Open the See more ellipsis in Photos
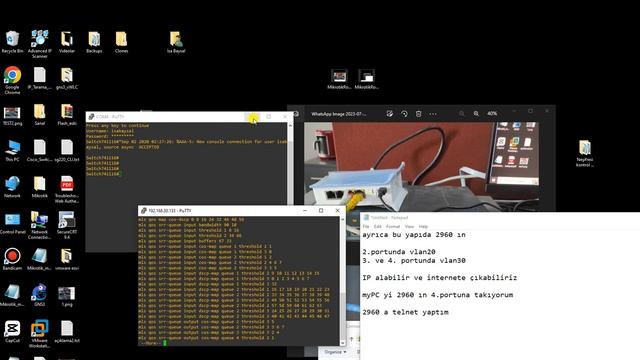This screenshot has height=360, width=640. [x=433, y=114]
